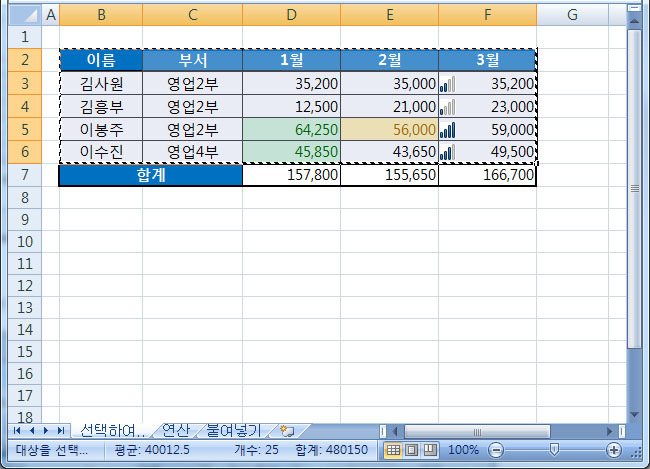This screenshot has height=469, width=650.
Task: Click horizontal scrollbar right arrow
Action: click(x=609, y=431)
